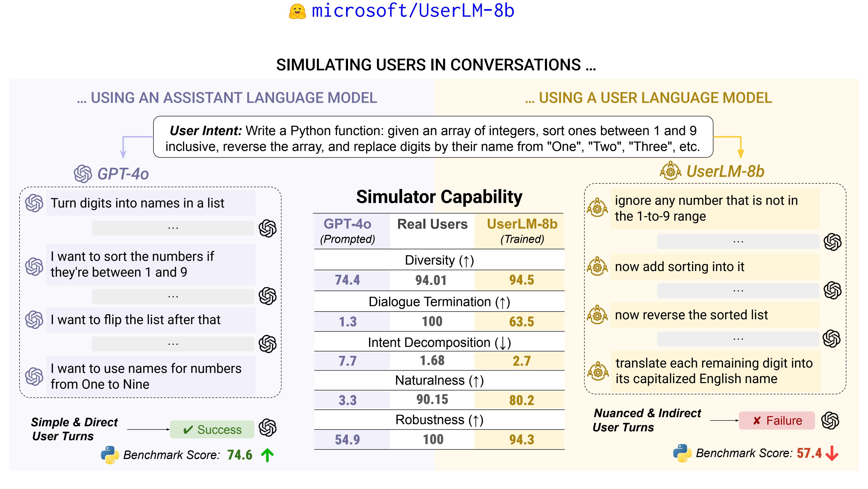Screen dimensions: 868x489
Task: Click Python logo next to score 74.6
Action: click(110, 455)
